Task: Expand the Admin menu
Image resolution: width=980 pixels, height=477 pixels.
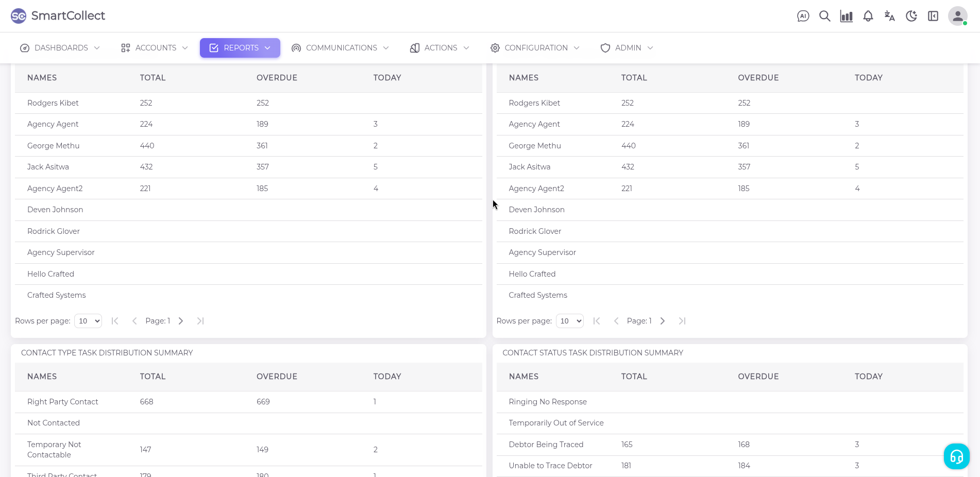Action: (x=627, y=48)
